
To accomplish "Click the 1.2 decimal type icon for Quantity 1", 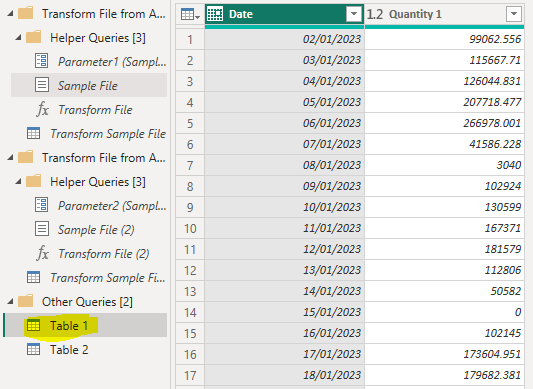I will 375,14.
